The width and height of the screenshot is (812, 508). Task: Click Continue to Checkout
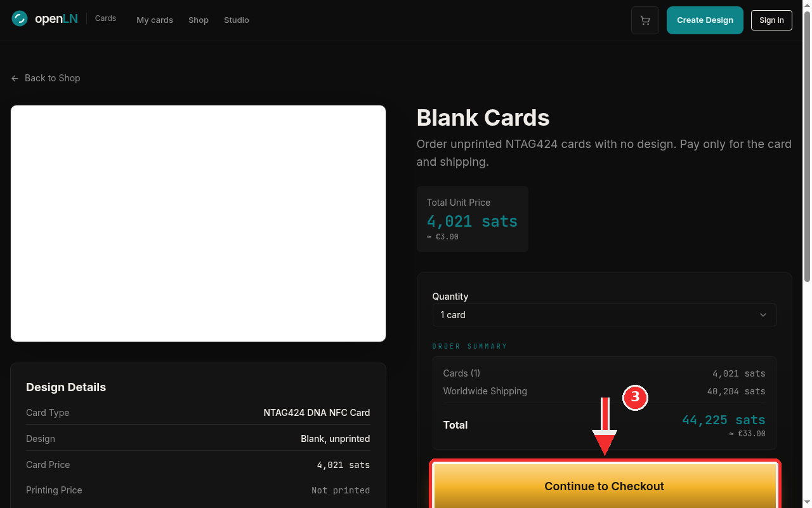point(605,486)
